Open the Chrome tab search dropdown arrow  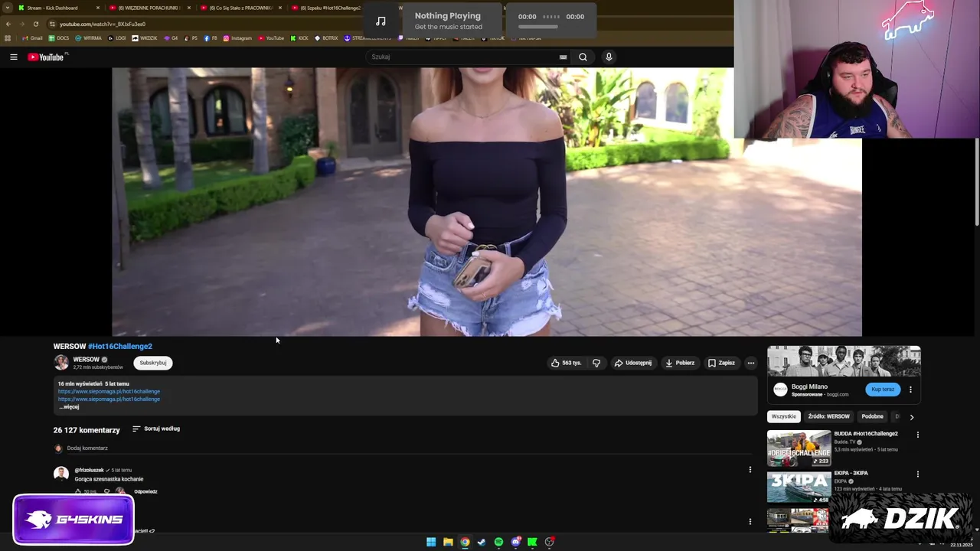[6, 8]
